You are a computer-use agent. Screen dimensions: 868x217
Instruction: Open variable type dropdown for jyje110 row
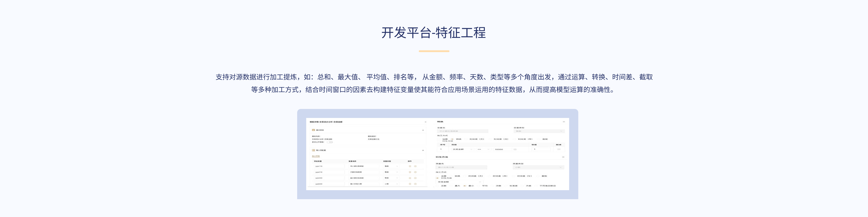coord(392,166)
